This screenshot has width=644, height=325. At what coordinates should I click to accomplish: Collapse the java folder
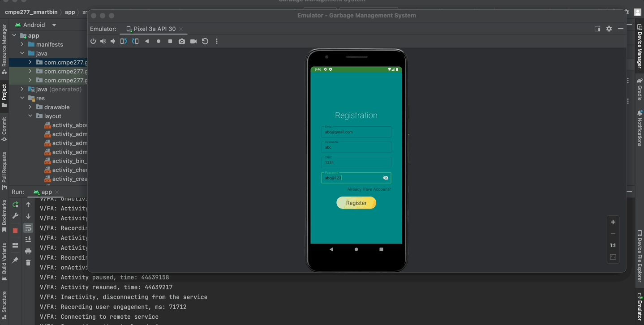click(22, 53)
